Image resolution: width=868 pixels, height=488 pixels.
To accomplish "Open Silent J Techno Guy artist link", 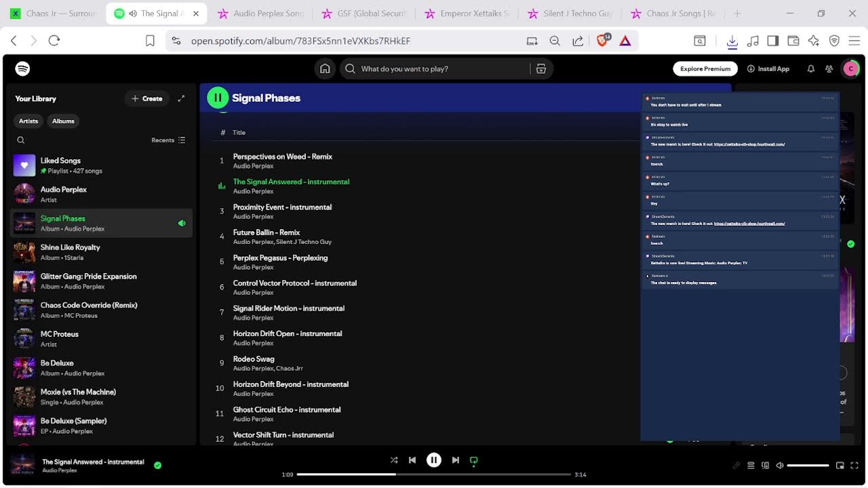I will (304, 242).
